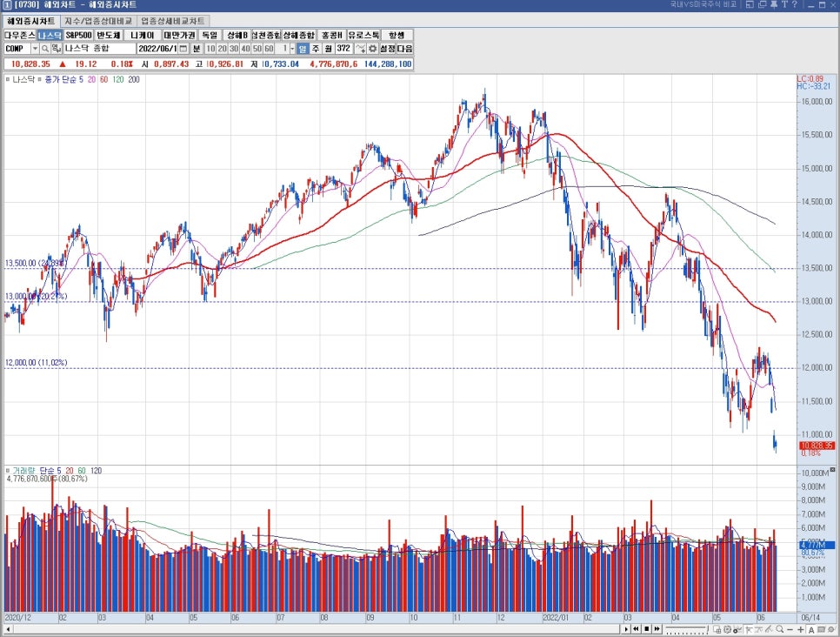Select the 40-minute interval
The height and width of the screenshot is (637, 840).
245,49
